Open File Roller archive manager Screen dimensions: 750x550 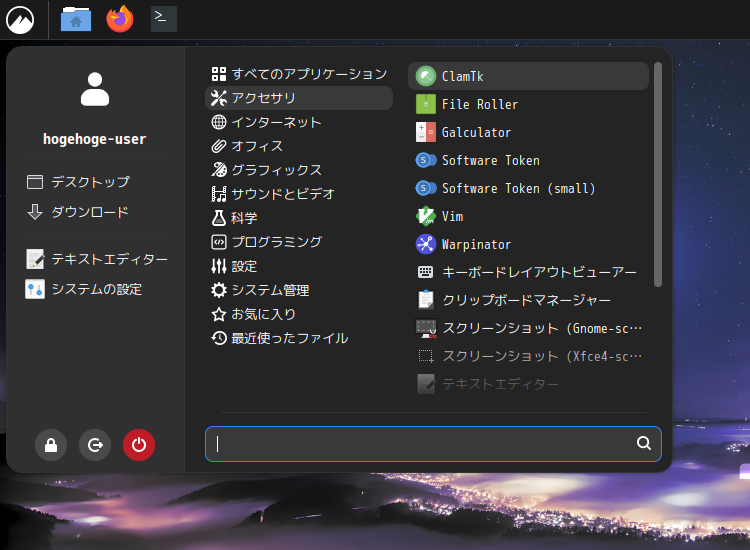(x=528, y=104)
